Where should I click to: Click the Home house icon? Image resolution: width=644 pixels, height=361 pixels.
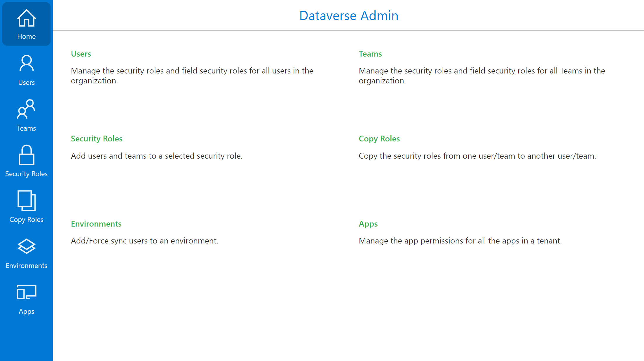coord(26,18)
